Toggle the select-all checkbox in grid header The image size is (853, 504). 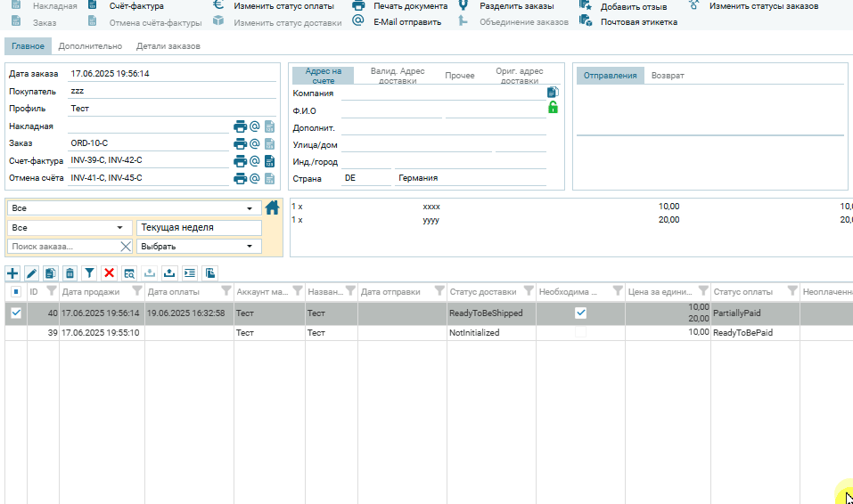click(x=16, y=291)
